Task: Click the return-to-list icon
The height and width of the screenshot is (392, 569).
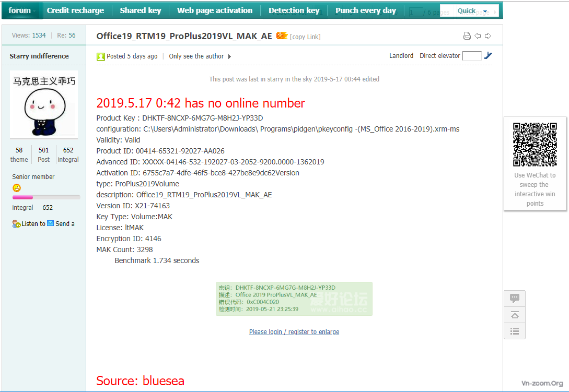Action: point(515,331)
